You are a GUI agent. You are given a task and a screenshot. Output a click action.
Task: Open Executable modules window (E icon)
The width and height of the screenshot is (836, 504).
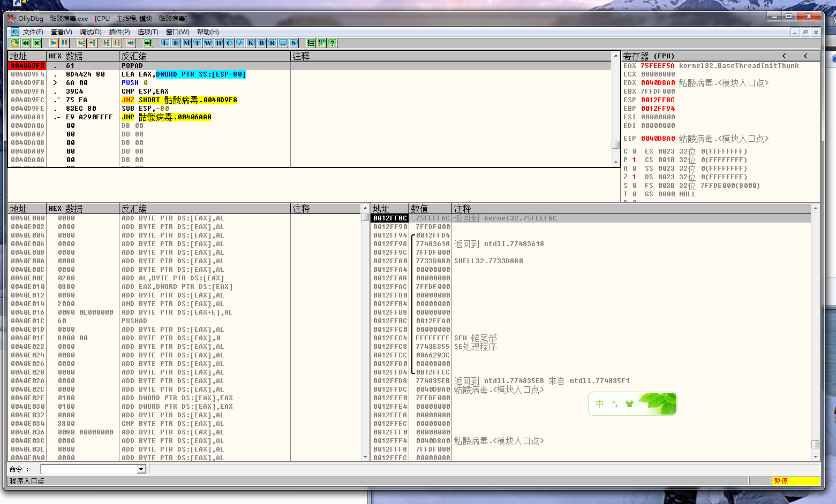coord(176,43)
